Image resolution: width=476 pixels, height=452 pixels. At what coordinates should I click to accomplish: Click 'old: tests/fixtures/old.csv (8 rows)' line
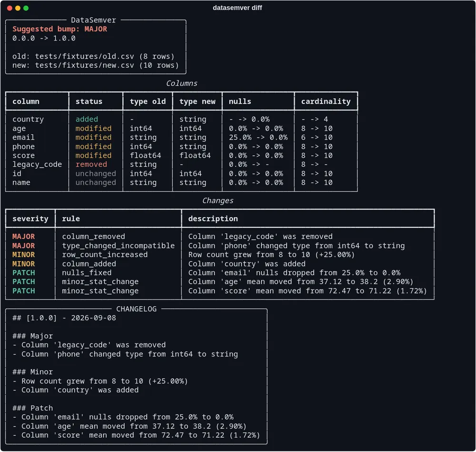click(x=93, y=57)
